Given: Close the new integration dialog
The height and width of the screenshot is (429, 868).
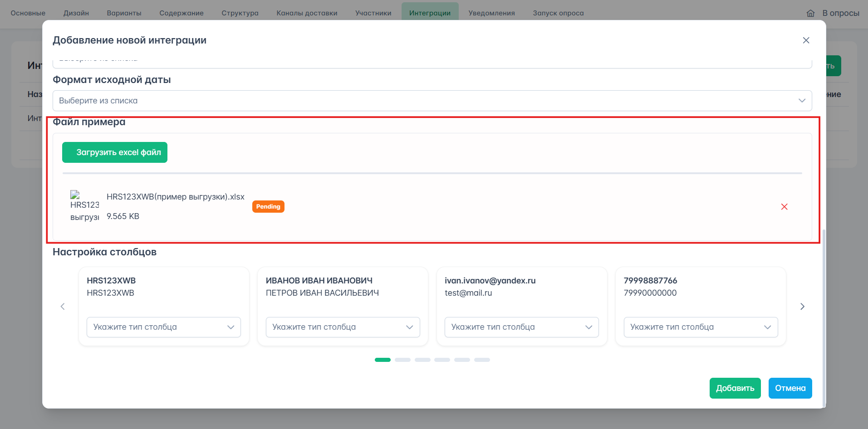Looking at the screenshot, I should pyautogui.click(x=806, y=40).
